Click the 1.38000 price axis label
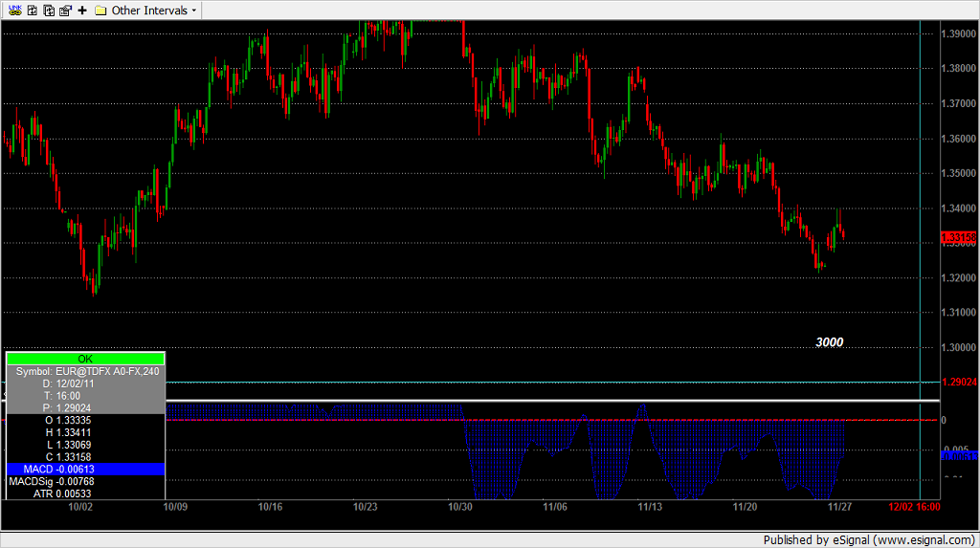Viewport: 980px width, 548px height. [x=959, y=69]
